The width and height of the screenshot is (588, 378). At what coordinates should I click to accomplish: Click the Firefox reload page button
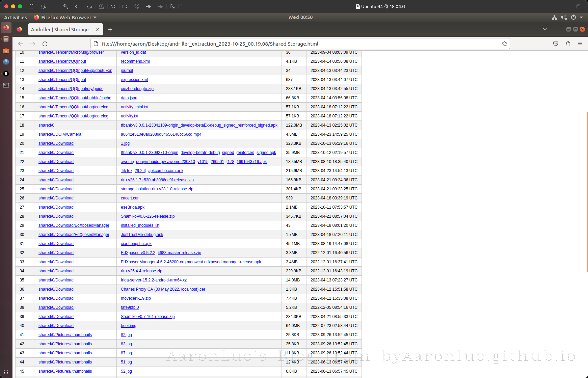coord(45,44)
